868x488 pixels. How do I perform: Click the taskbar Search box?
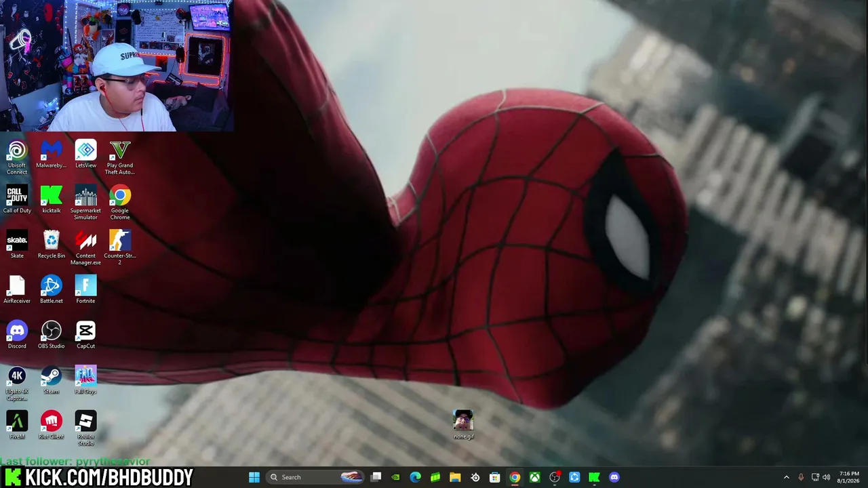click(x=316, y=477)
